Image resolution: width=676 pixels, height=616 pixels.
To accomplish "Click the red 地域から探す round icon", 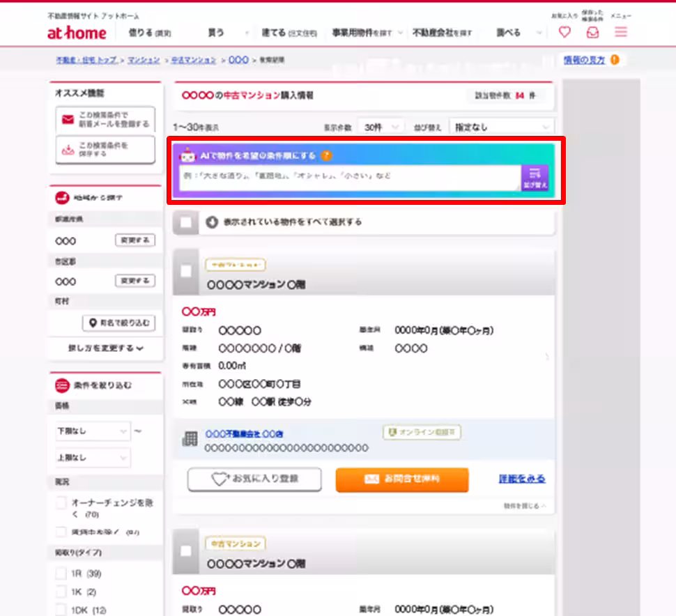I will coord(63,198).
